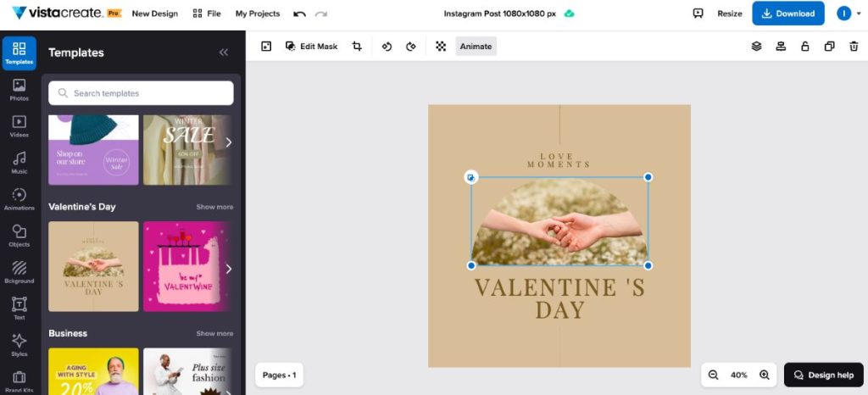Open the Brand Kits sidebar tab
Image resolution: width=868 pixels, height=395 pixels.
click(x=19, y=381)
